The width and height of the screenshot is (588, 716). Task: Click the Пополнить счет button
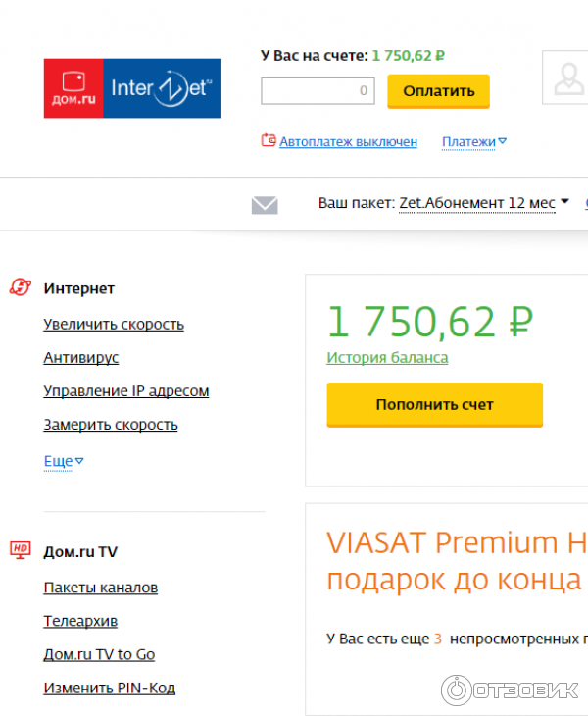435,404
